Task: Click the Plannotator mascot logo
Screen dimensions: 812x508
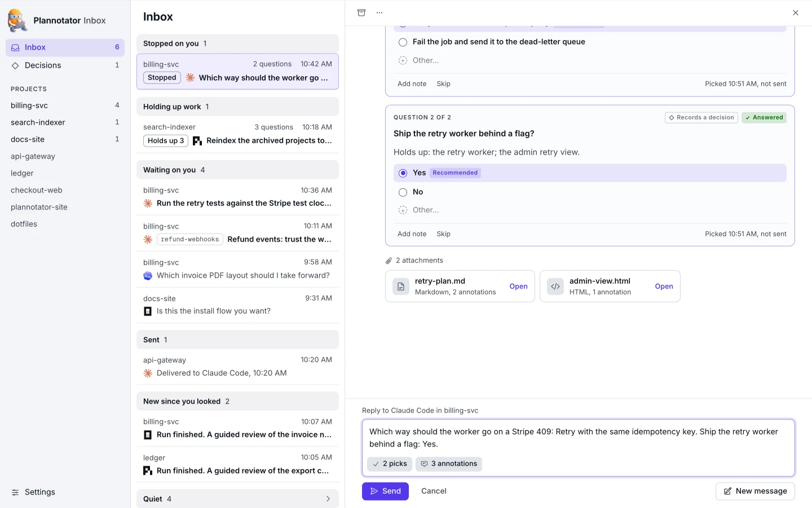Action: click(x=17, y=20)
